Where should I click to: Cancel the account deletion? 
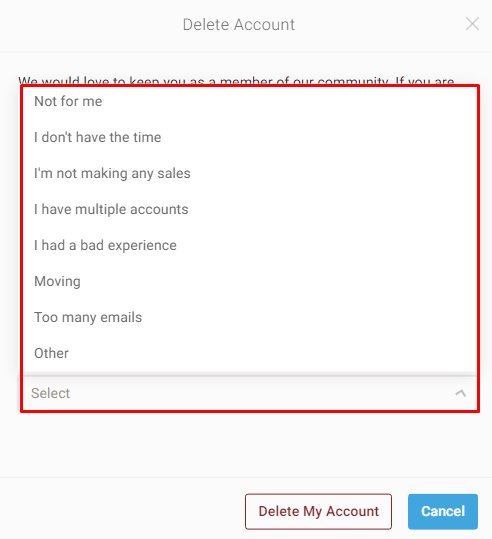point(443,512)
